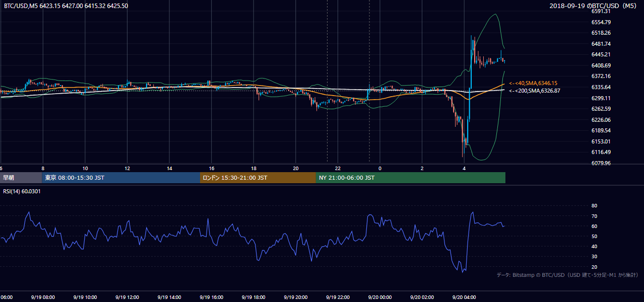Click the 2018-09-19 BTC/USD (M5) title
This screenshot has width=644, height=302.
pos(594,6)
